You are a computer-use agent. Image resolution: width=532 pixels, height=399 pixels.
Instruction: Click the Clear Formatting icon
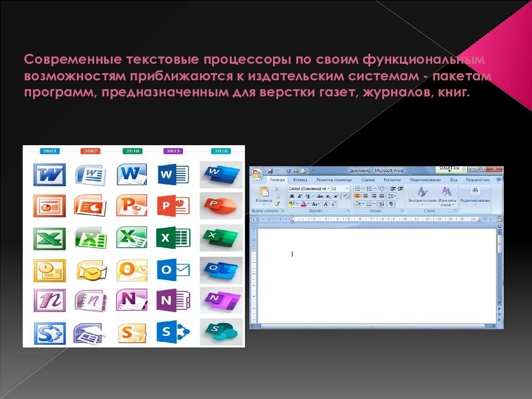[x=346, y=196]
